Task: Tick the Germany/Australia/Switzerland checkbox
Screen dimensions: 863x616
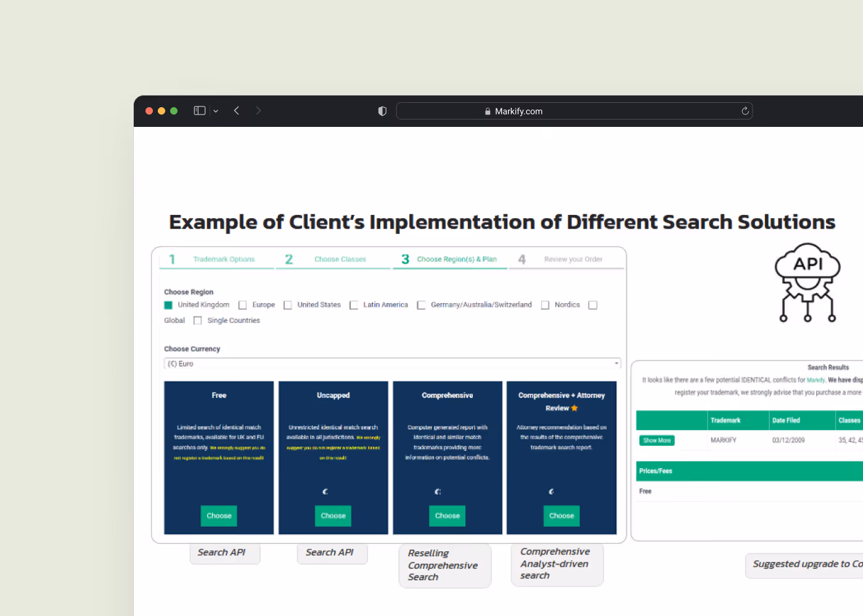Action: pyautogui.click(x=422, y=305)
